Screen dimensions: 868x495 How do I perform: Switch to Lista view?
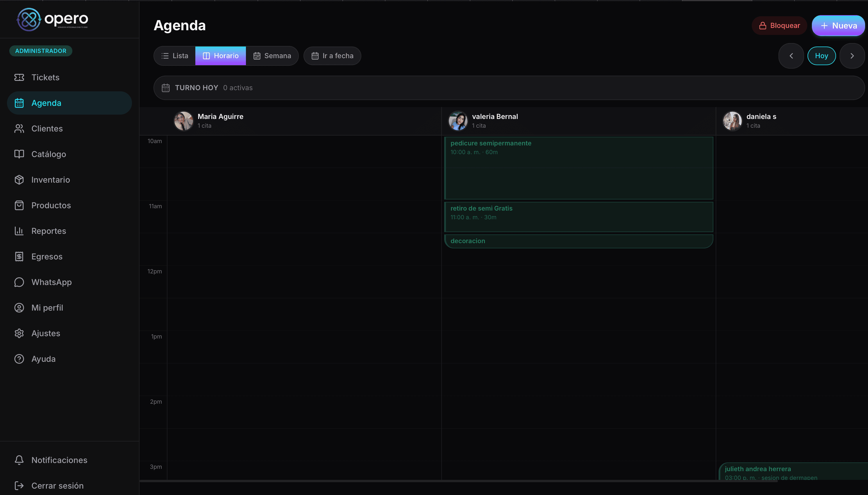(175, 56)
